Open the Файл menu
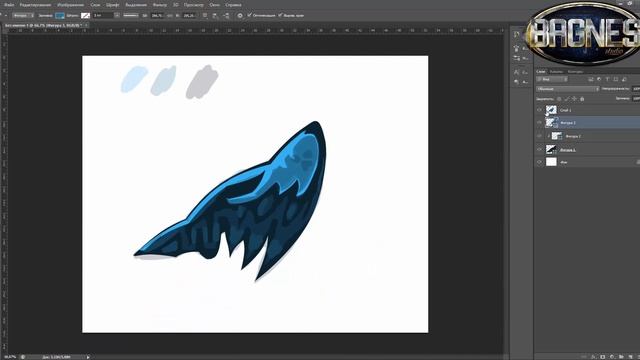The image size is (640, 360). pyautogui.click(x=9, y=5)
